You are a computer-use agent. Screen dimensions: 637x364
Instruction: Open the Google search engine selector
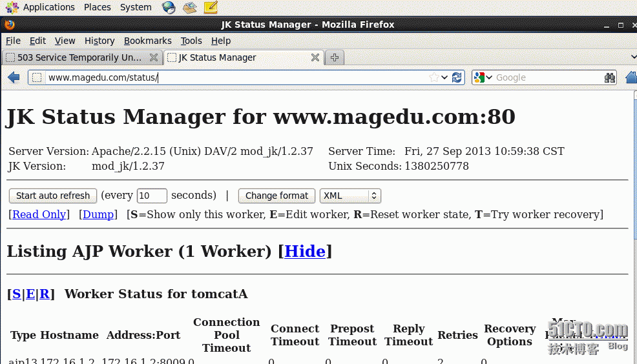(483, 77)
